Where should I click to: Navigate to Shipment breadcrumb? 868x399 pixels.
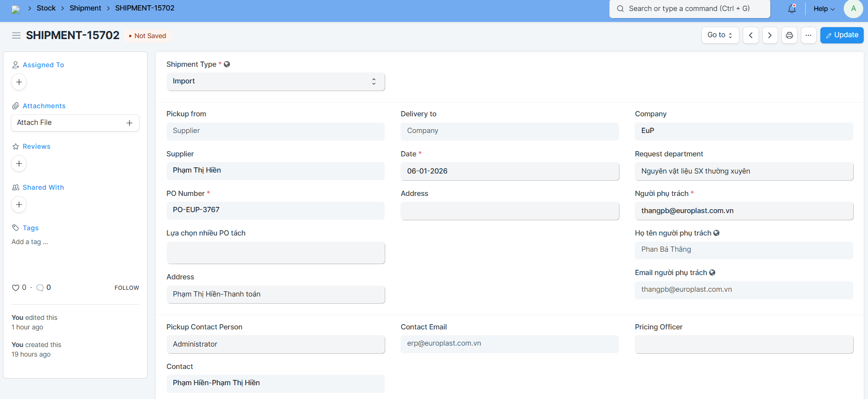(85, 8)
